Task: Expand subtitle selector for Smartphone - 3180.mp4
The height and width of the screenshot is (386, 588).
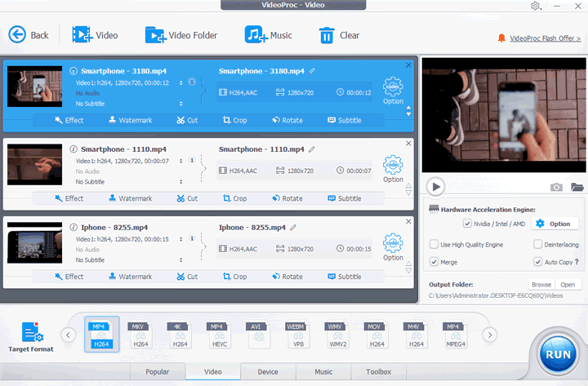Action: (180, 104)
